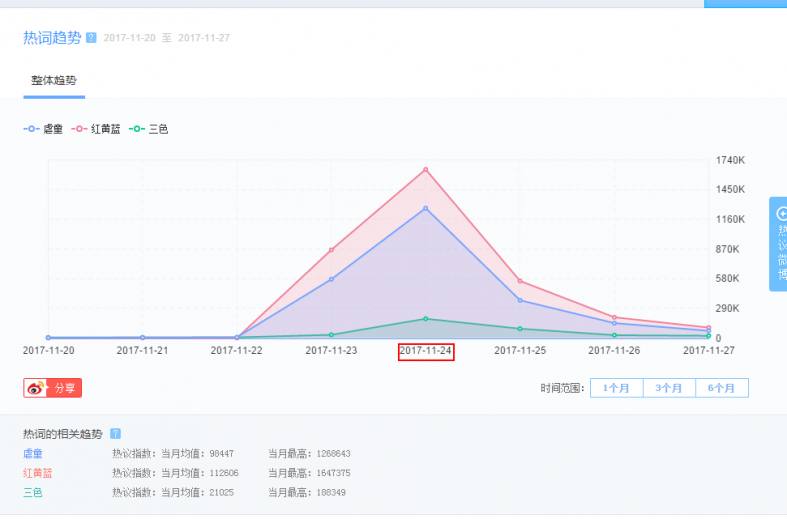The image size is (787, 519).
Task: Click 虐童 data point on 2017-11-23
Action: click(331, 279)
